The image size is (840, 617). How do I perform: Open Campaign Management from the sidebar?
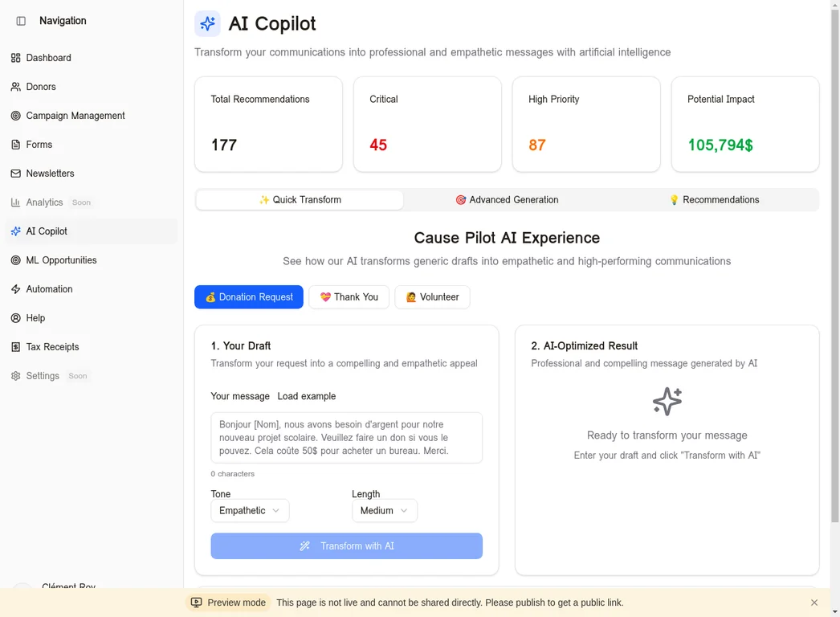click(75, 115)
